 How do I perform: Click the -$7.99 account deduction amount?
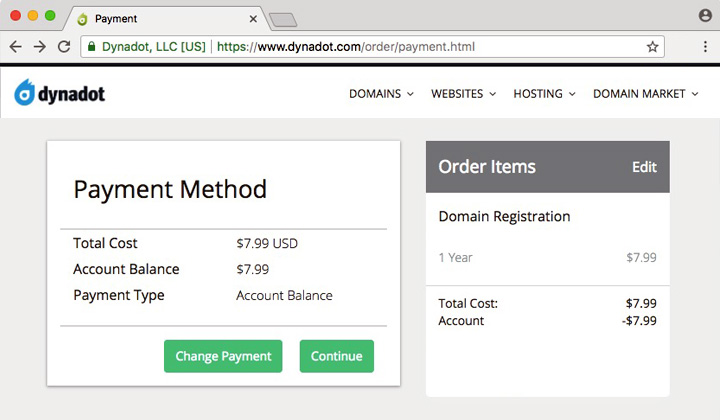point(639,321)
